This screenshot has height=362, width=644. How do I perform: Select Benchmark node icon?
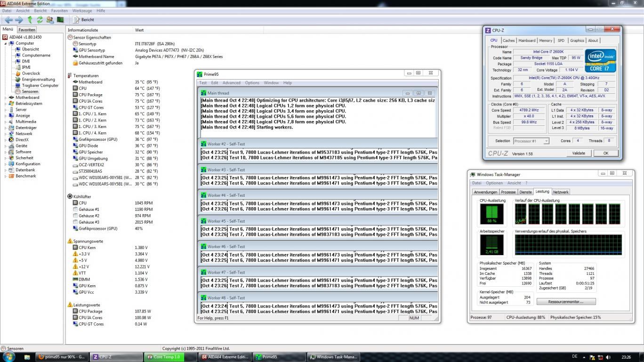point(12,176)
